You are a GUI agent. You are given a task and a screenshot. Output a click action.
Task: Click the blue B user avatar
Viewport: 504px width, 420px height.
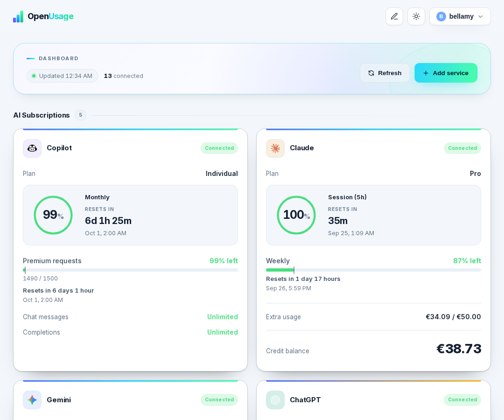441,16
